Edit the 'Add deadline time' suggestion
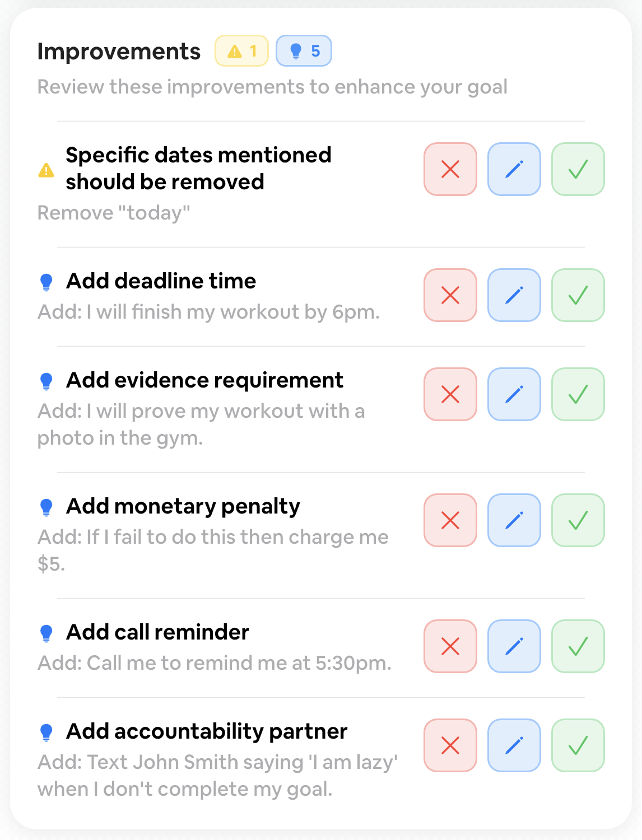The height and width of the screenshot is (840, 642). pyautogui.click(x=514, y=295)
